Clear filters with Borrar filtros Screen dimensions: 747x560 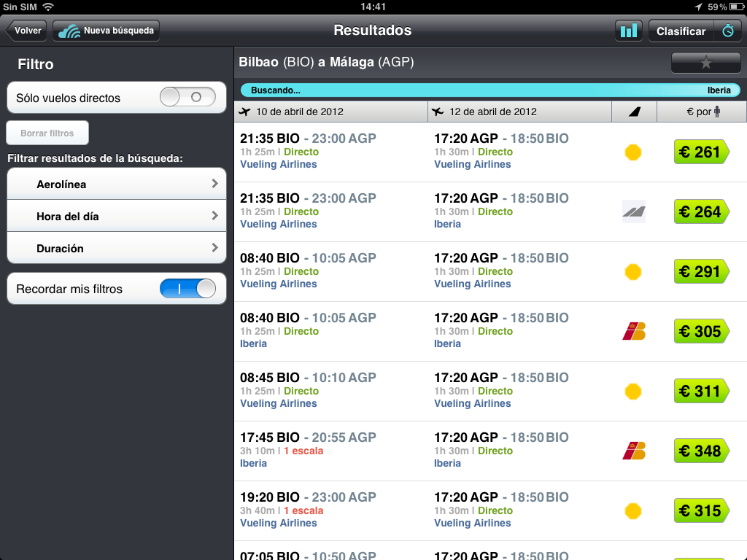tap(47, 133)
